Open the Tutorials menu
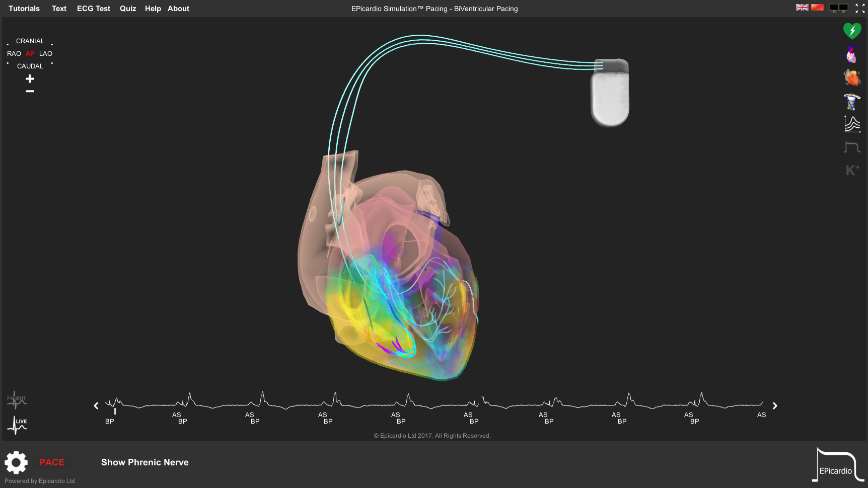868x488 pixels. [24, 9]
